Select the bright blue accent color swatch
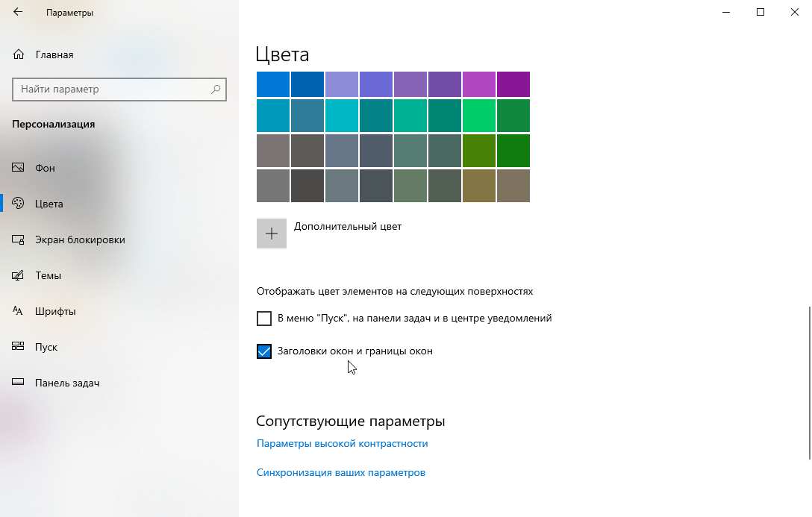 pyautogui.click(x=272, y=84)
